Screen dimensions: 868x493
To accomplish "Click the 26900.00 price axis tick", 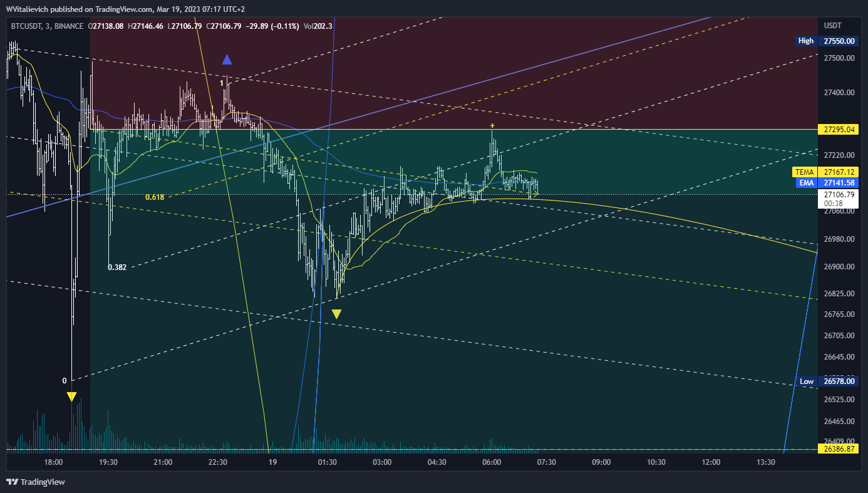I will click(x=839, y=267).
